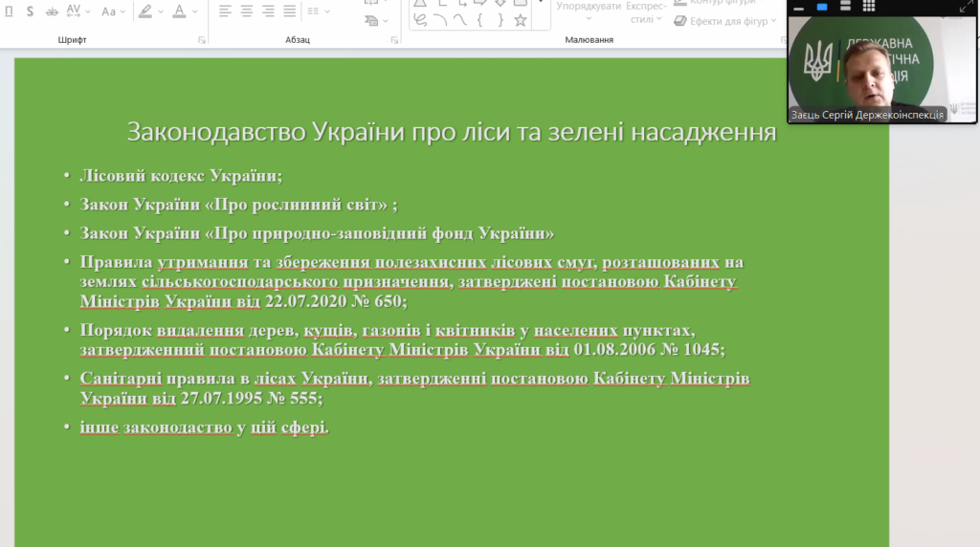Pick the five-point star shape

pyautogui.click(x=520, y=19)
